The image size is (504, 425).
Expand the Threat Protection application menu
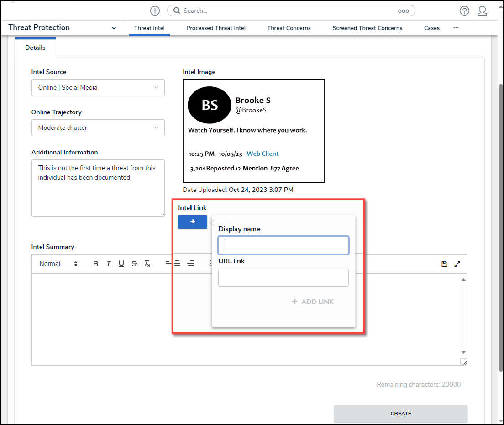114,28
